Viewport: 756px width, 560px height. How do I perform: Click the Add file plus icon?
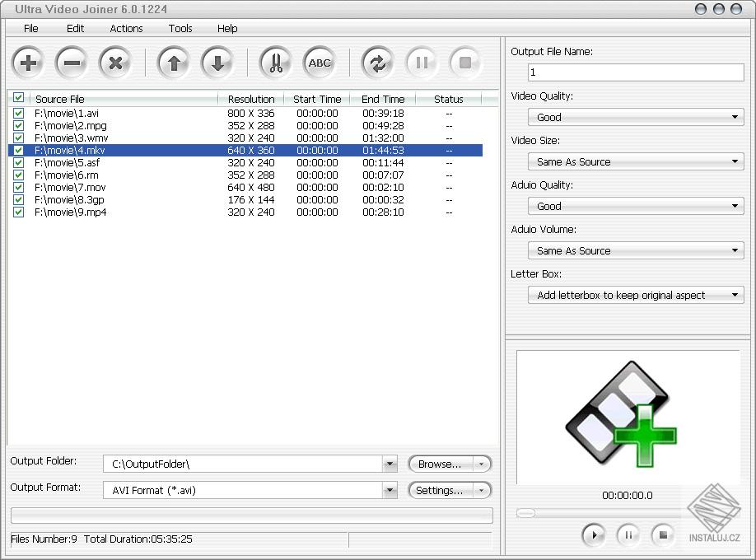(x=29, y=63)
